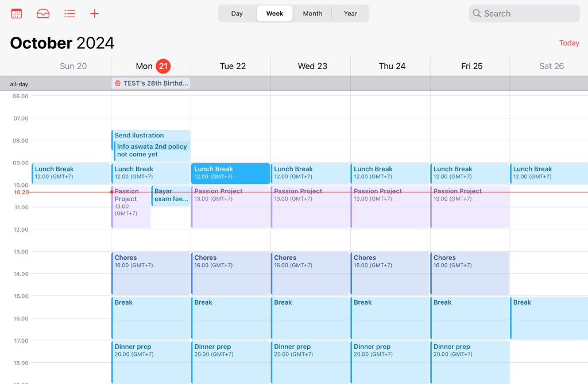Image resolution: width=588 pixels, height=384 pixels.
Task: Open Wednesday's Passion Project event
Action: click(310, 207)
